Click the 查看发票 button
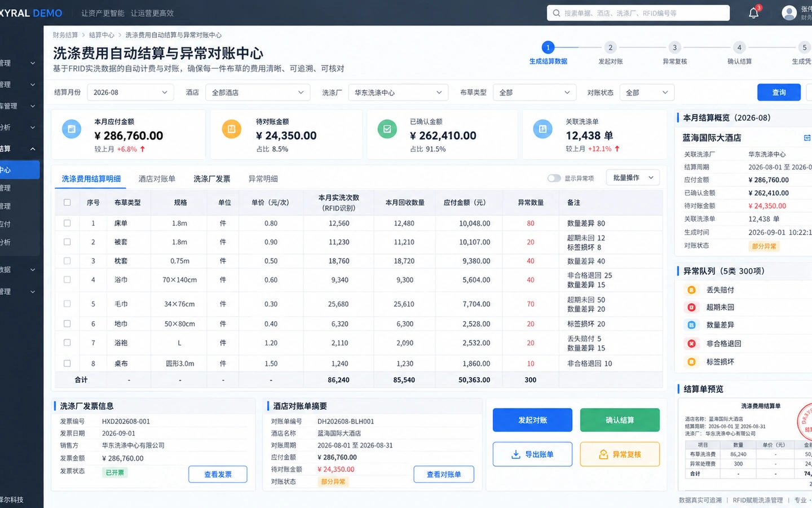The image size is (812, 508). pyautogui.click(x=218, y=475)
